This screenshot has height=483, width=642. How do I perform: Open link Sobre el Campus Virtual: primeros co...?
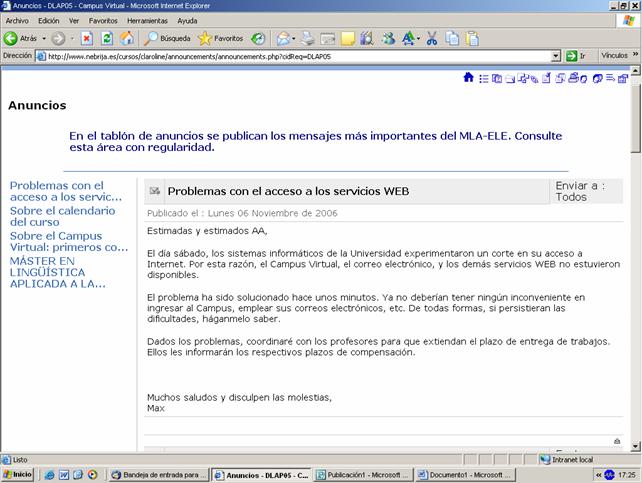[x=69, y=242]
